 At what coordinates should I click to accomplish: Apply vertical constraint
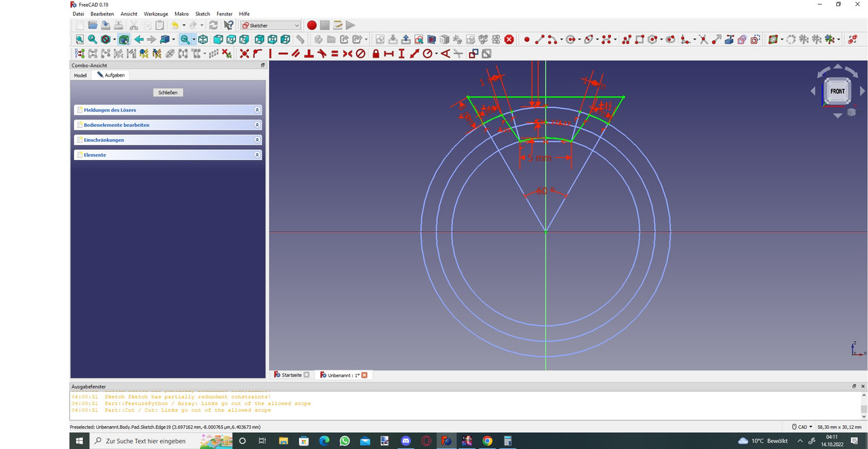tap(271, 53)
